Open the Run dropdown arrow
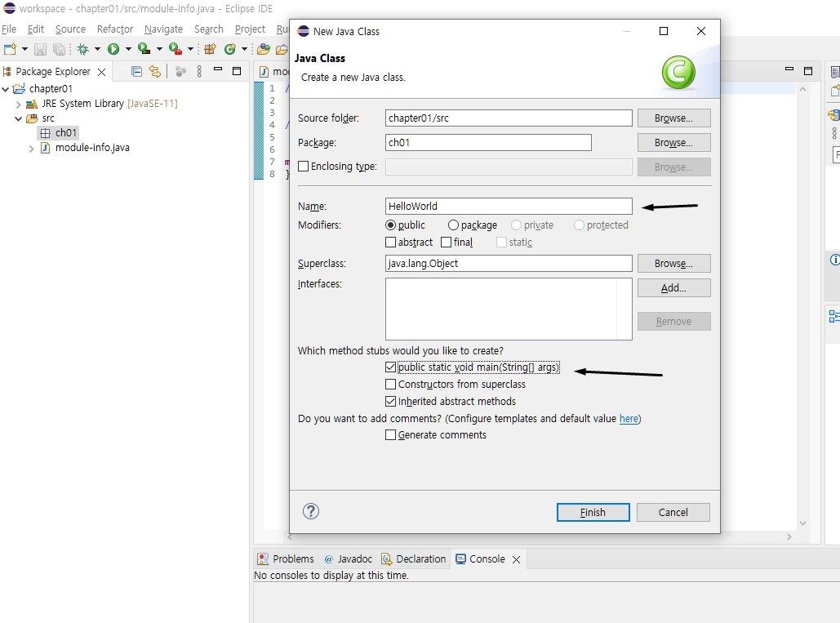Viewport: 840px width, 623px height. tap(128, 49)
